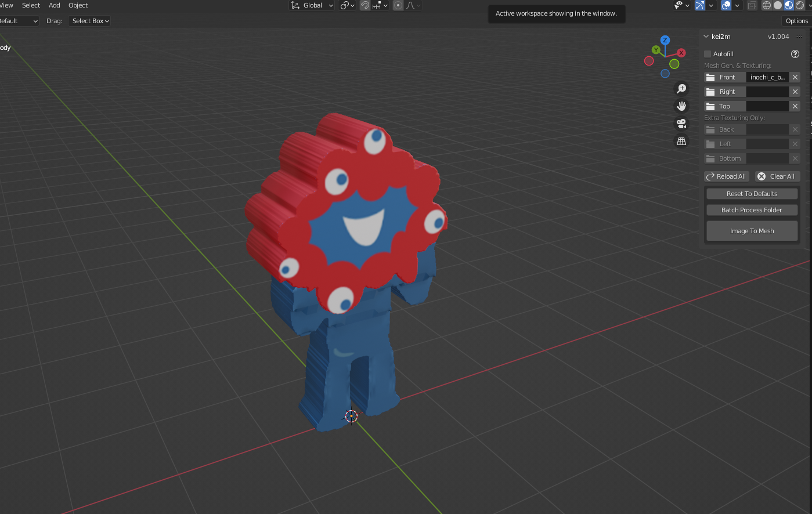Open the Global transform orientation dropdown
The image size is (812, 514).
tap(312, 5)
